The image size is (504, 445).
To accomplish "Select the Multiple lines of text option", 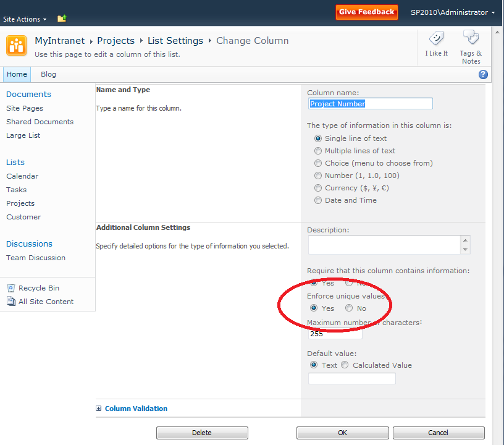I will pyautogui.click(x=318, y=151).
